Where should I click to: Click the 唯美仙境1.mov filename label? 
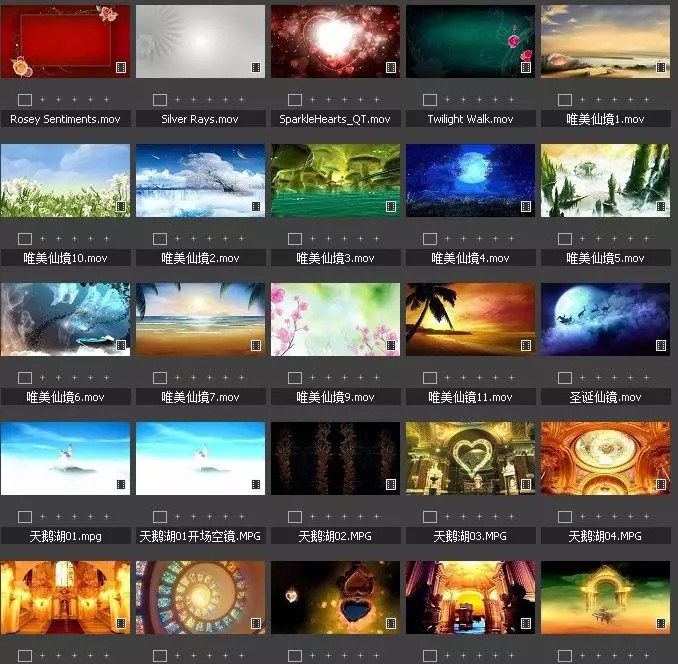tap(605, 119)
